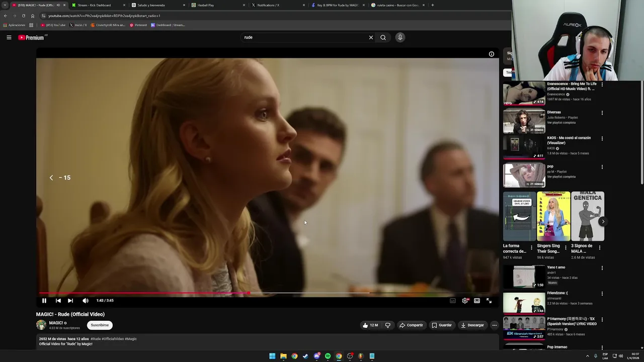The image size is (644, 362).
Task: Like the video (12 M)
Action: pyautogui.click(x=370, y=325)
